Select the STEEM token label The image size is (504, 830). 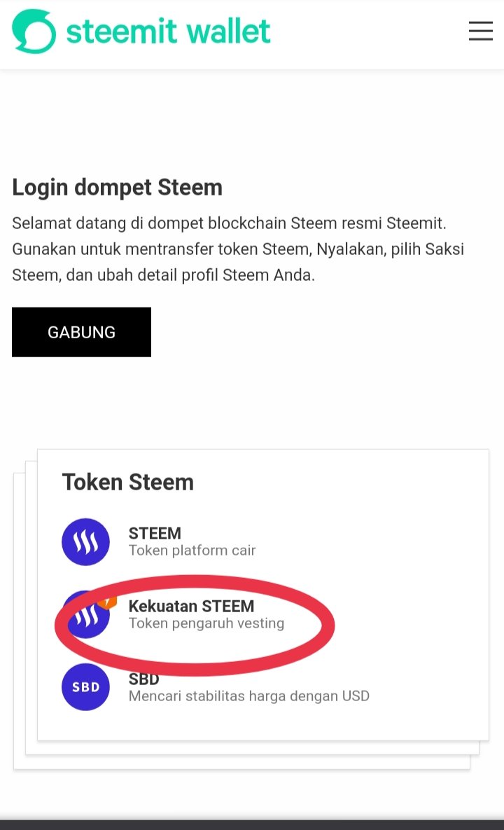[155, 533]
